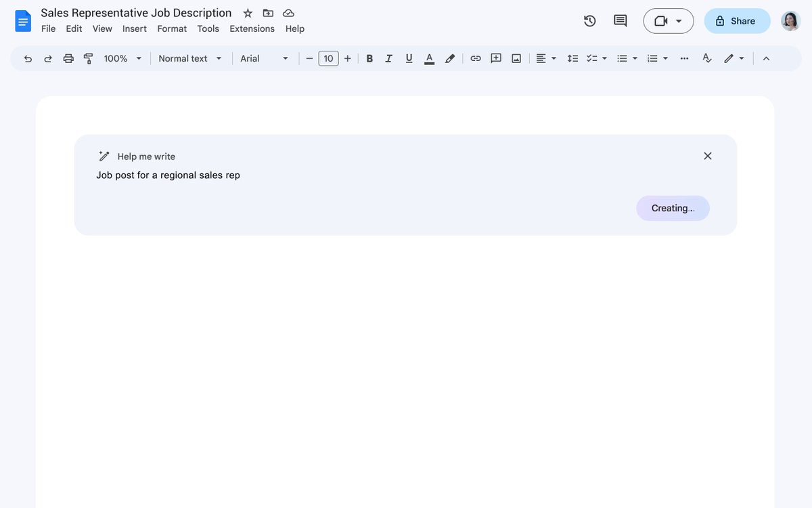Insert an image from toolbar
This screenshot has height=508, width=812.
516,58
